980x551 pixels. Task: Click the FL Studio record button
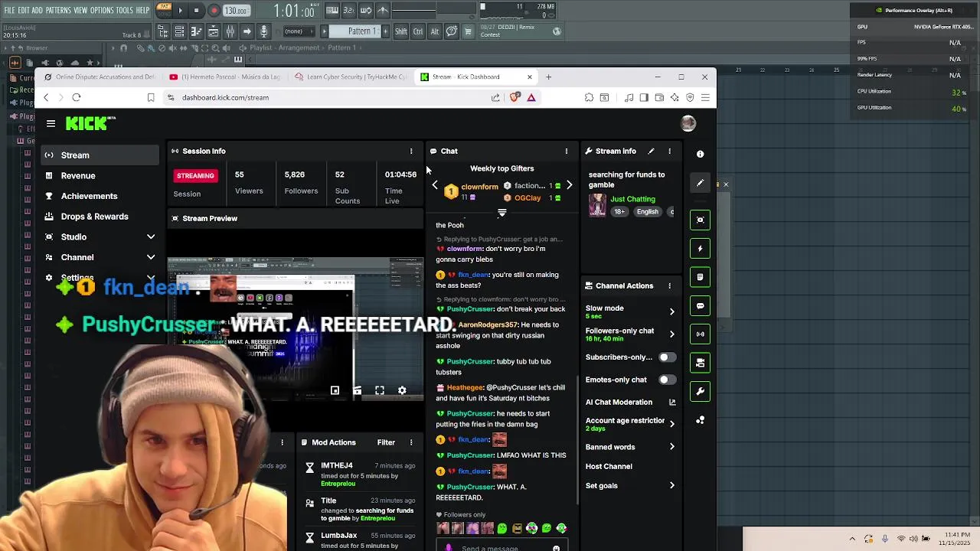click(x=214, y=11)
